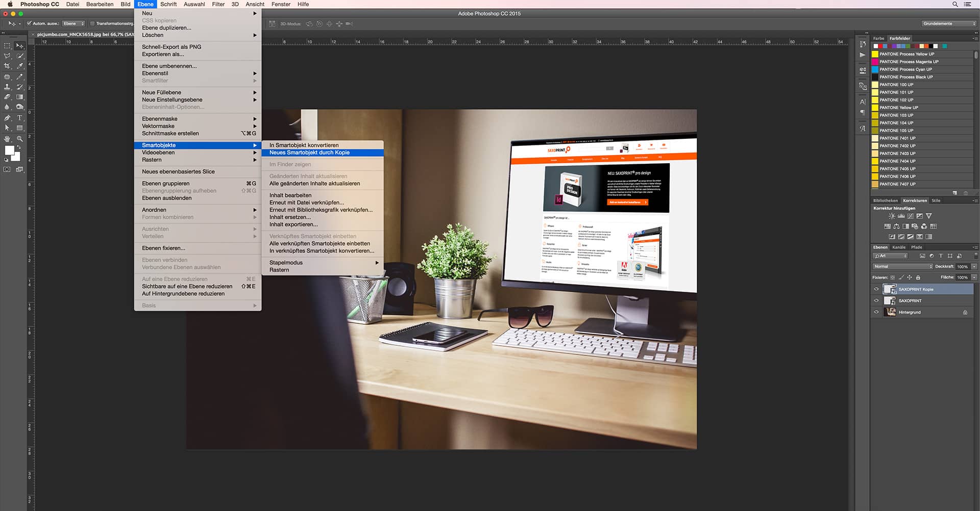Lock the SAXOPRINT Kopie layer via lock icon
The image size is (980, 511).
[x=918, y=277]
